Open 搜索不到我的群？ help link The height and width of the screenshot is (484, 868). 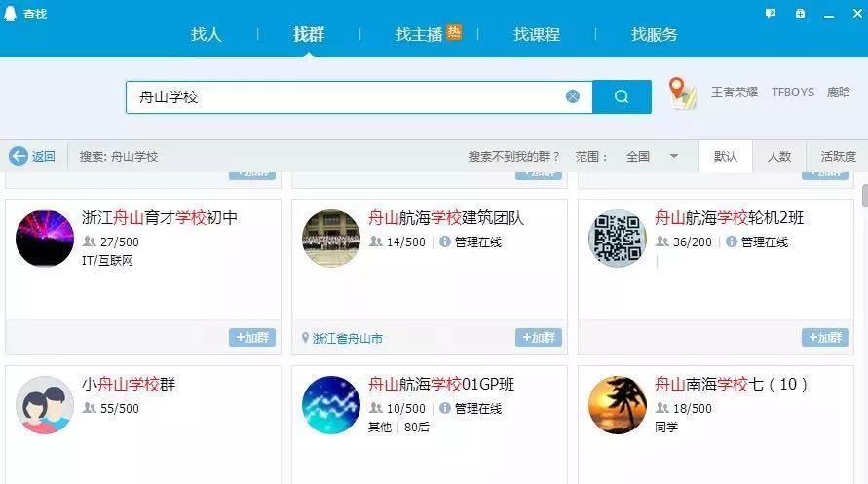point(514,157)
